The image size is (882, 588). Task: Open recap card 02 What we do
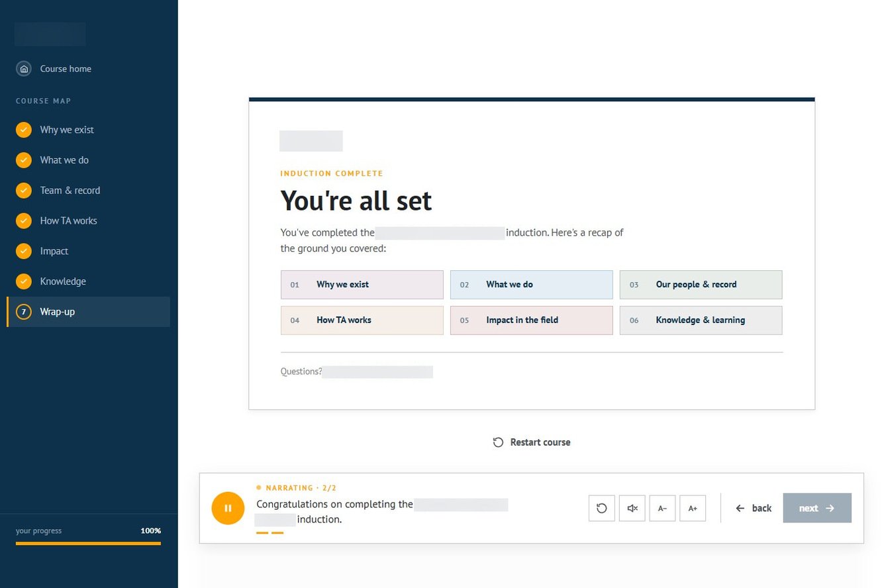click(x=532, y=285)
